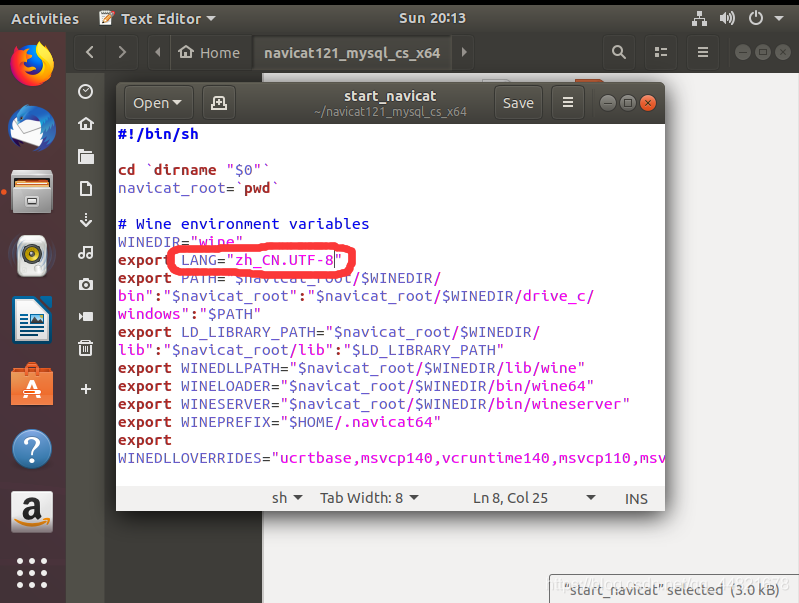The image size is (799, 603).
Task: Open the sh language selector dropdown
Action: 287,498
